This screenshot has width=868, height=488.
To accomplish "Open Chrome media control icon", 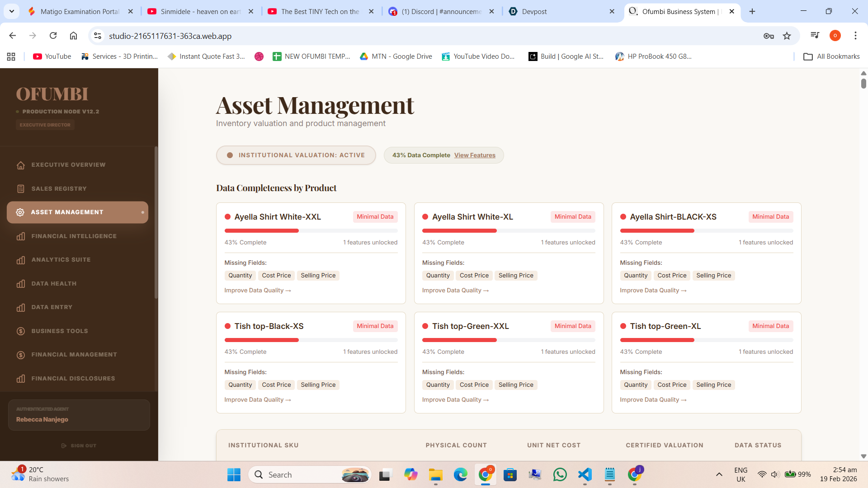I will (815, 36).
